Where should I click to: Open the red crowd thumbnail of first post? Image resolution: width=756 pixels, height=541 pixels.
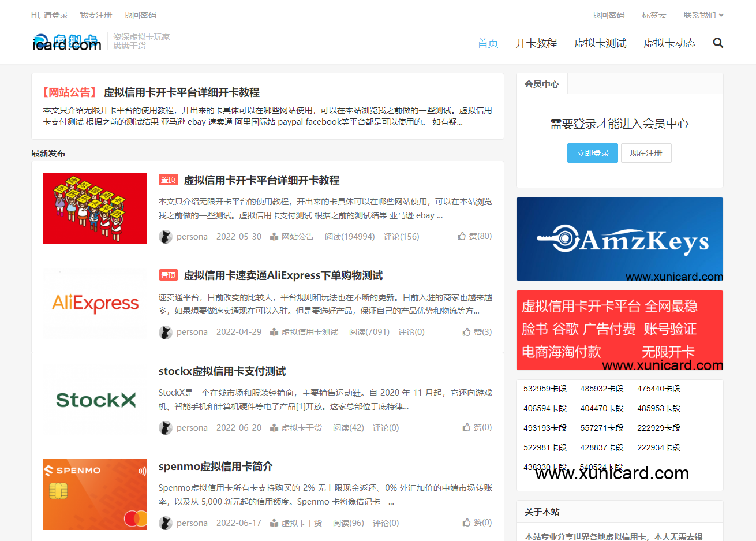click(x=95, y=208)
